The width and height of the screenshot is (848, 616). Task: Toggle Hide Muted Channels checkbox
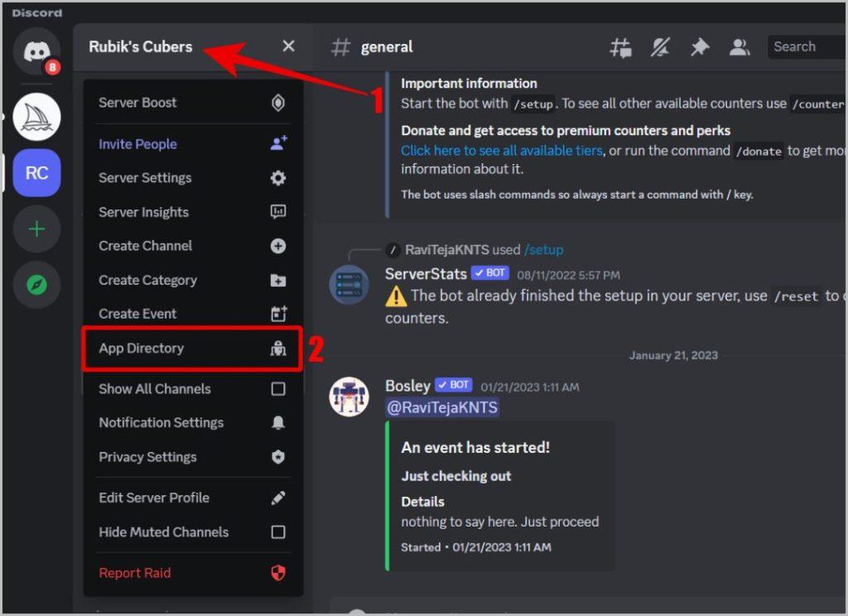(x=278, y=532)
